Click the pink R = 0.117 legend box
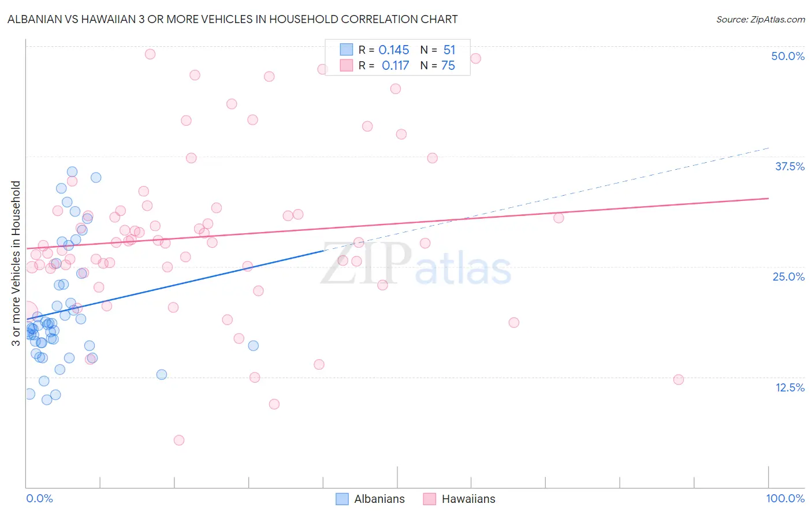Screen dimensions: 812x515 point(346,65)
